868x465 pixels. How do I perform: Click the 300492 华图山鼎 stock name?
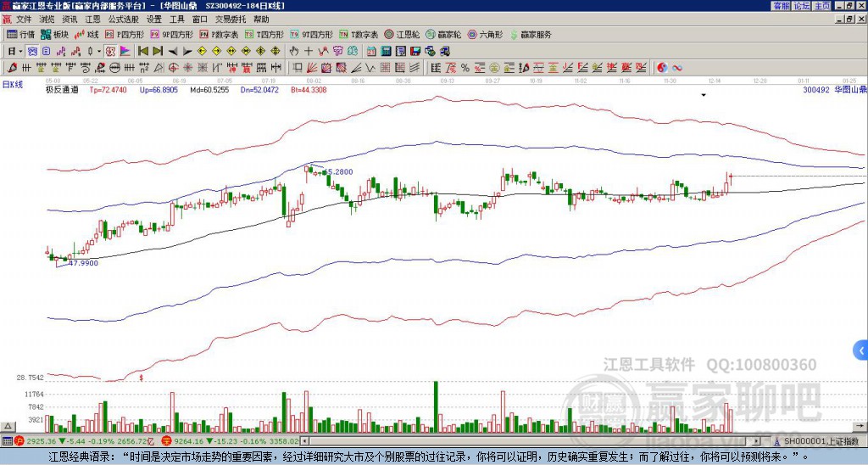[x=834, y=90]
